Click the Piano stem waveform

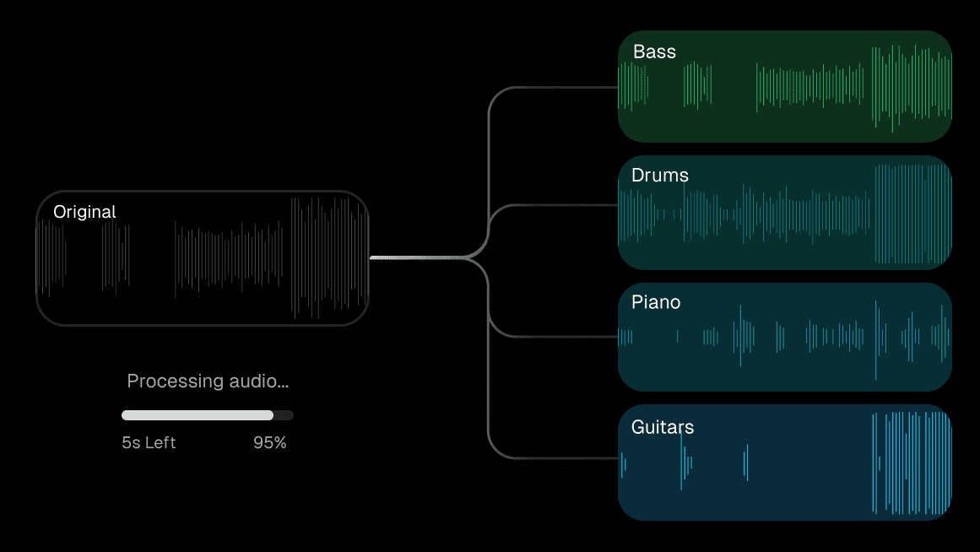(785, 338)
